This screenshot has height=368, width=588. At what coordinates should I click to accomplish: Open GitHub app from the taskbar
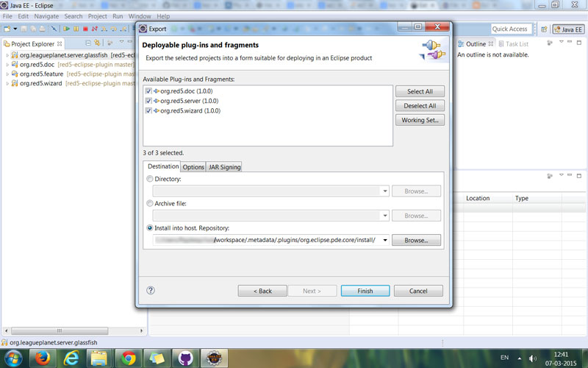(185, 358)
